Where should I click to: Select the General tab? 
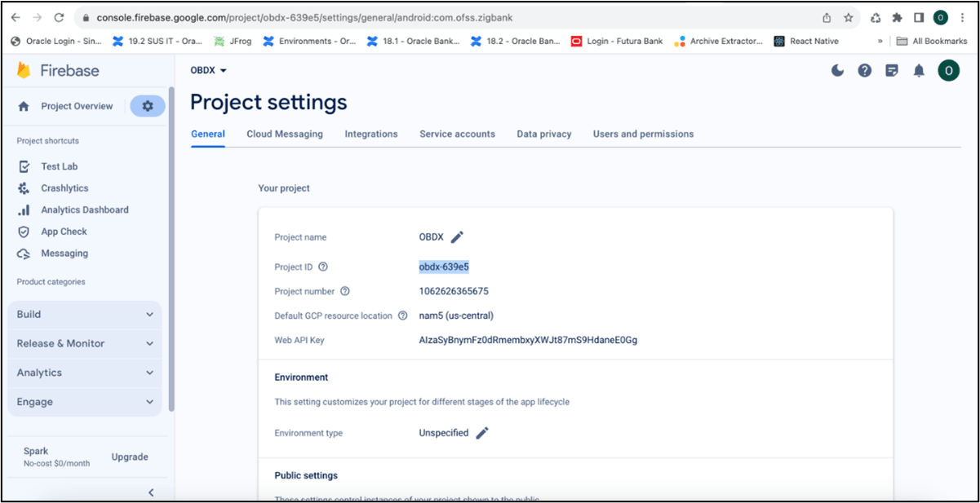pos(208,134)
